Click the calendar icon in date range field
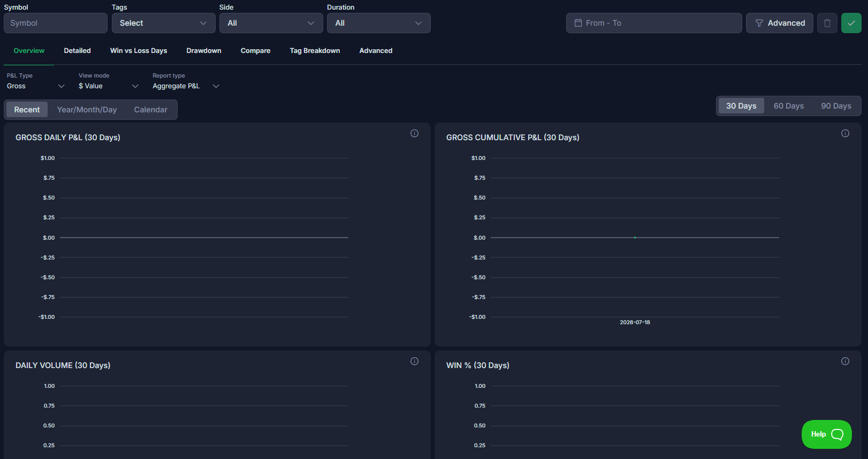The width and height of the screenshot is (868, 459). [x=578, y=23]
